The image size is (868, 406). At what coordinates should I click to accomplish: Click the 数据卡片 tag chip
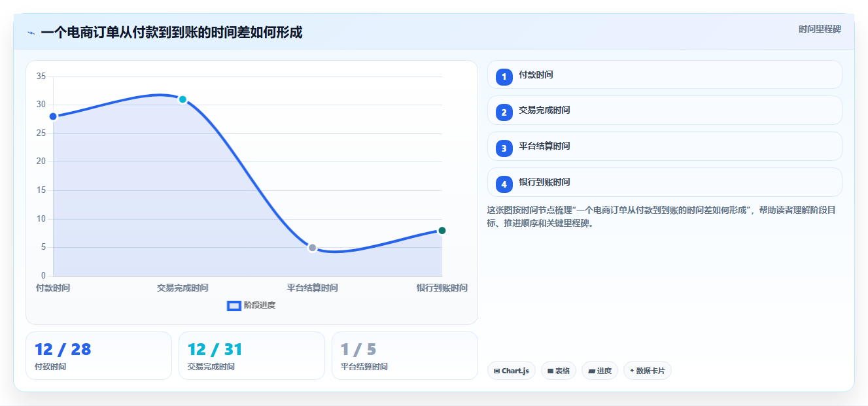coord(648,371)
